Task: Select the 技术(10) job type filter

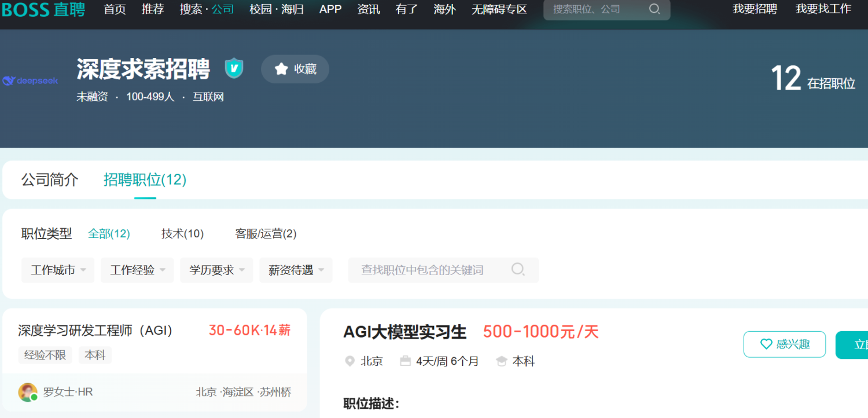Action: [x=183, y=234]
